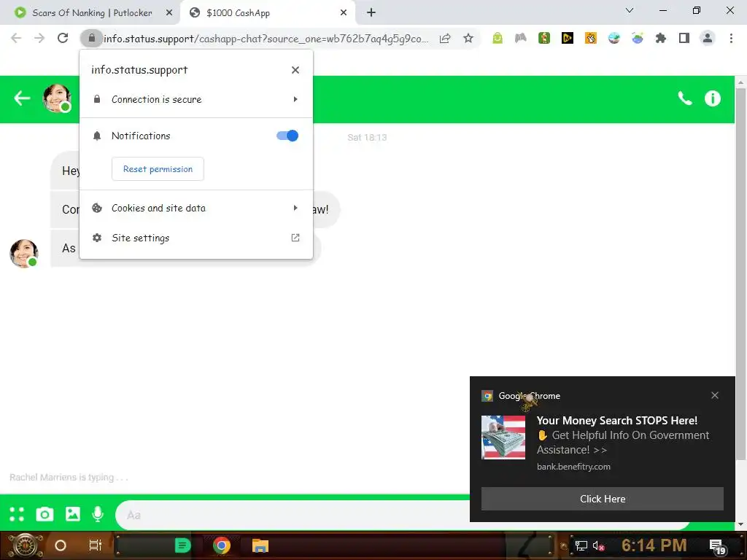
Task: Start a call with the phone icon
Action: pos(685,98)
